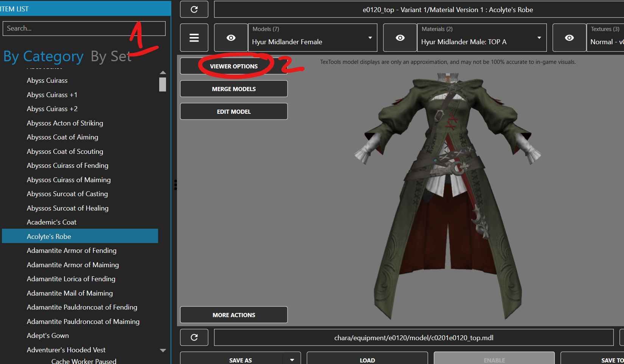Click the model file path field
This screenshot has height=364, width=624.
click(x=414, y=338)
